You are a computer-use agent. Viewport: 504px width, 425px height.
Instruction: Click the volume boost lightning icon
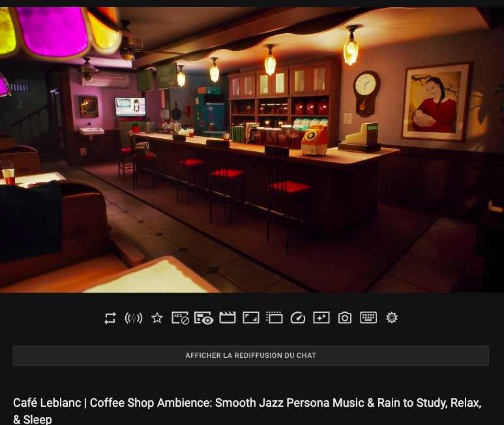[134, 318]
